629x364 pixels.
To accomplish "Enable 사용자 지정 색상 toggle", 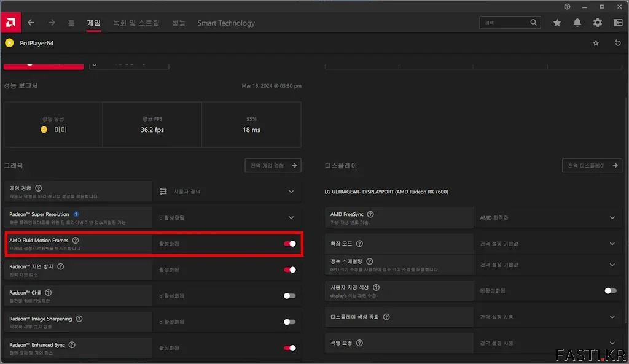I will tap(611, 290).
